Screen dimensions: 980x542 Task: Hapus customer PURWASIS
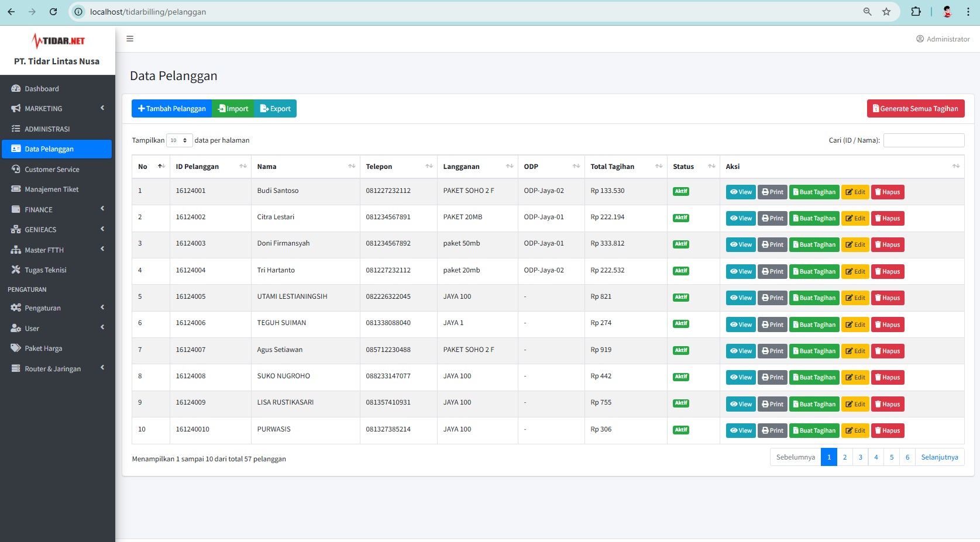point(888,431)
